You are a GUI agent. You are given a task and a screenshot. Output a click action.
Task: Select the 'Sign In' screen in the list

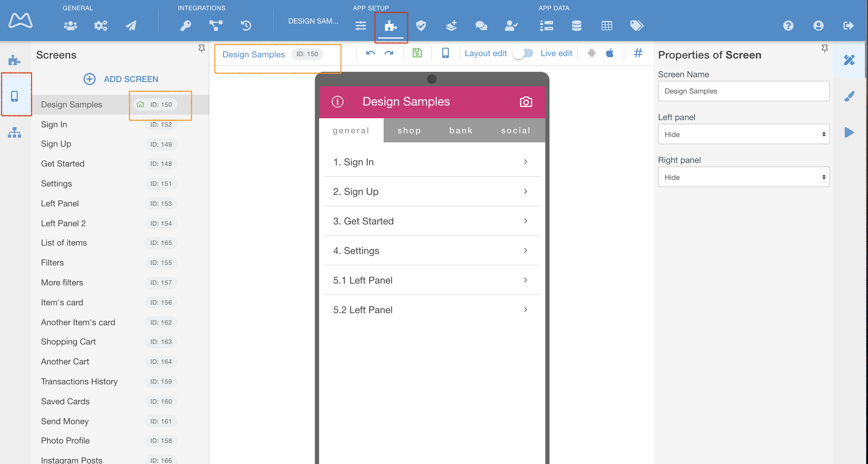pos(120,124)
